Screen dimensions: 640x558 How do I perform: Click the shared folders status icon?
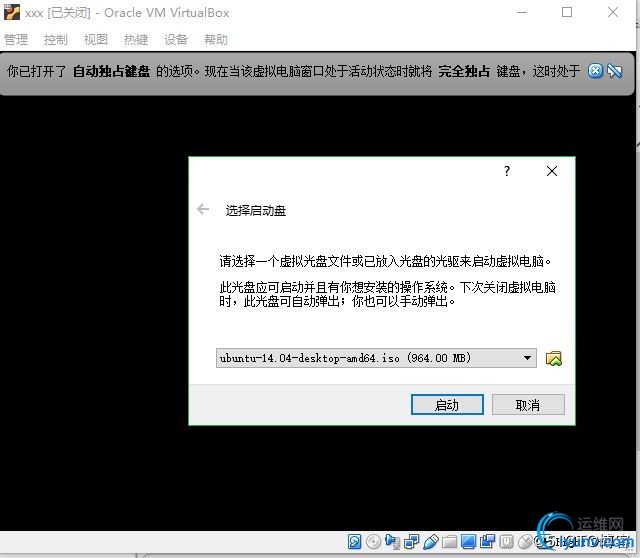[449, 542]
